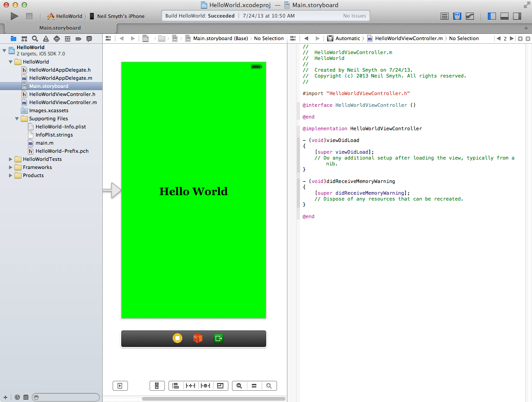The image size is (532, 402).
Task: Run the HelloWorld app
Action: [14, 16]
